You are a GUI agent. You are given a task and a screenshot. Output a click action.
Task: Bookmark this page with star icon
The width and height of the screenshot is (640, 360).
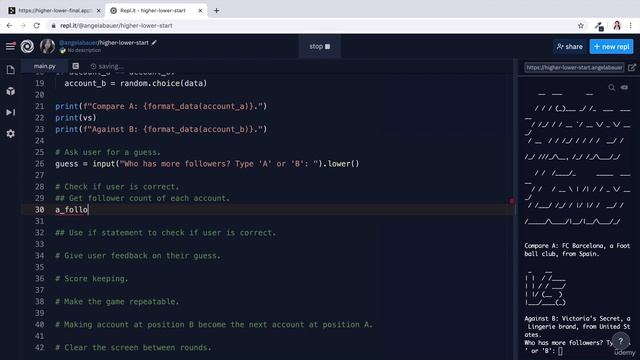pos(581,26)
